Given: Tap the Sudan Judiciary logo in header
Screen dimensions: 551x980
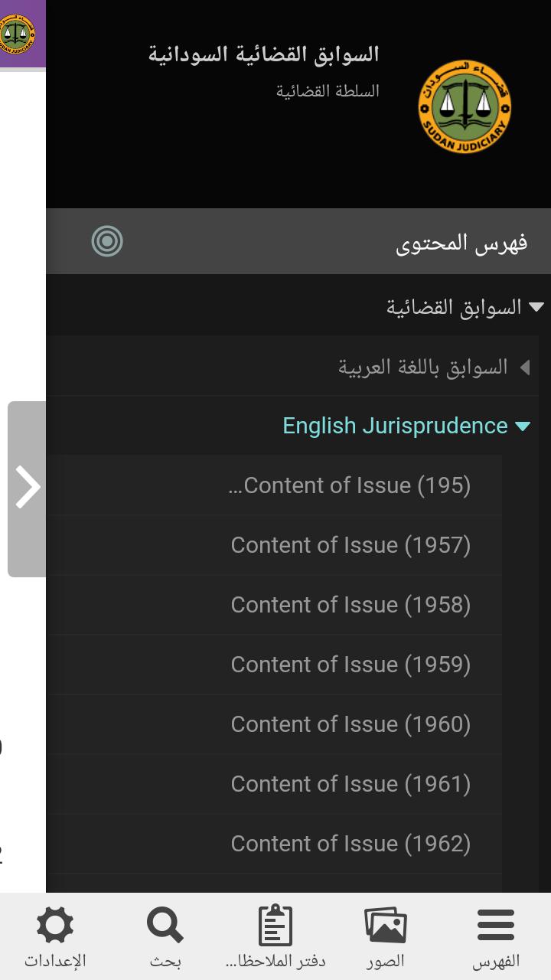Looking at the screenshot, I should 465,106.
